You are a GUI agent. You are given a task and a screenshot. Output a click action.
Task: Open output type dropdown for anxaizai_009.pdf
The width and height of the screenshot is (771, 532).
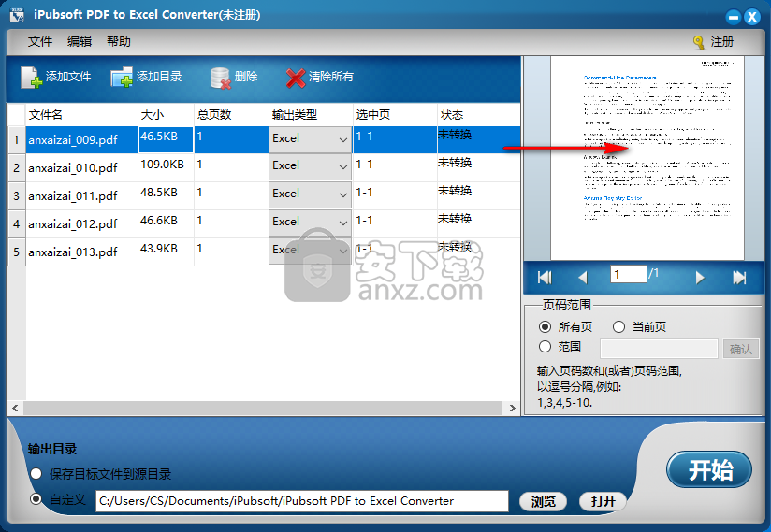pyautogui.click(x=310, y=139)
